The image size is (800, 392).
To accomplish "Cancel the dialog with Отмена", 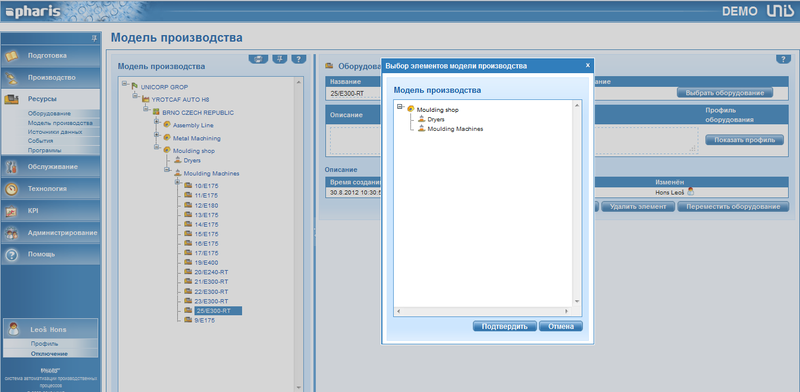I will [x=561, y=326].
